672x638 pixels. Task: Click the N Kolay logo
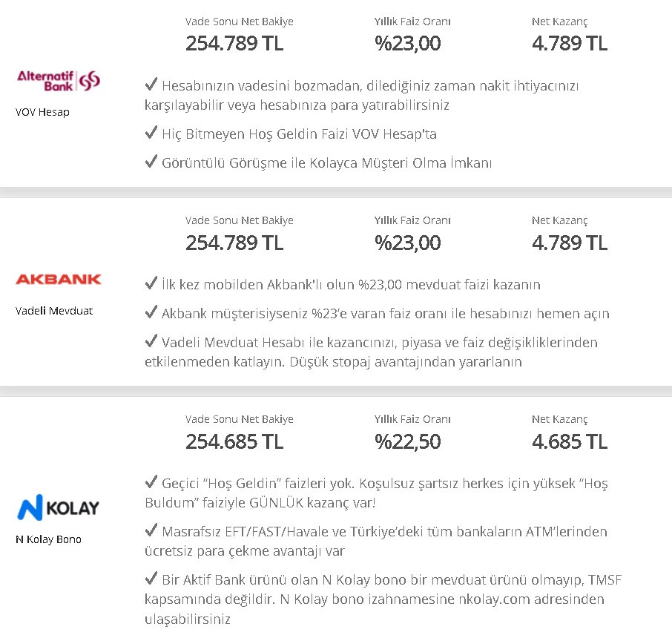[x=59, y=507]
